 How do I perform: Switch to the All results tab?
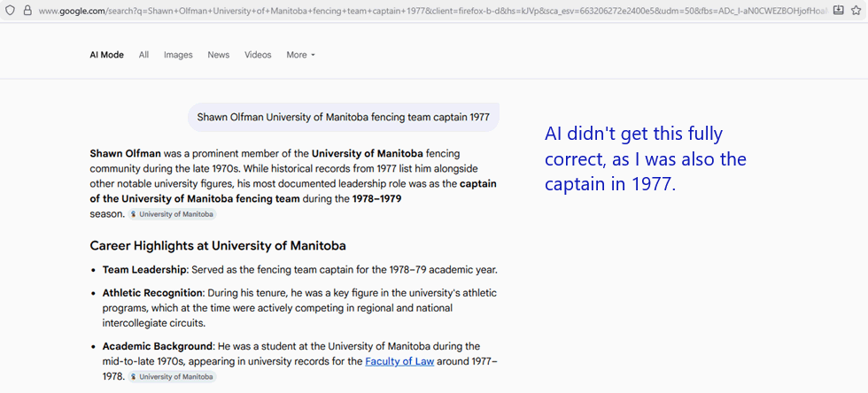pyautogui.click(x=143, y=55)
